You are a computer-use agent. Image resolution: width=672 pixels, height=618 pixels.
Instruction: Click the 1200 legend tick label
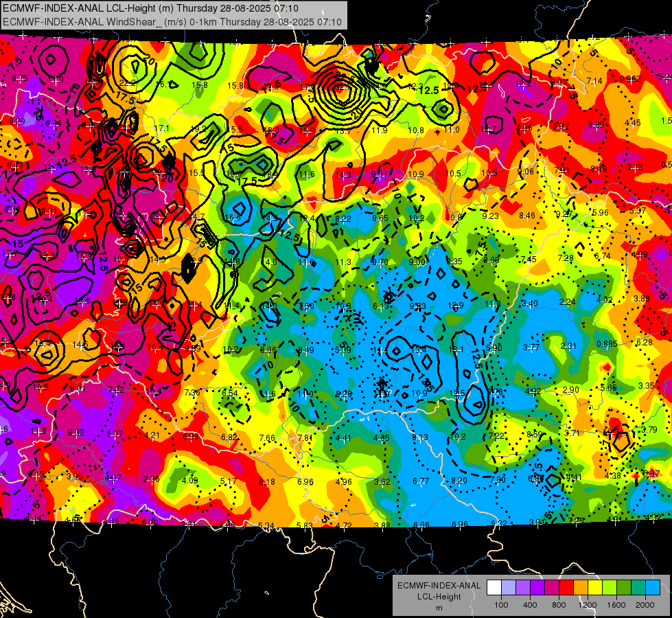[588, 605]
